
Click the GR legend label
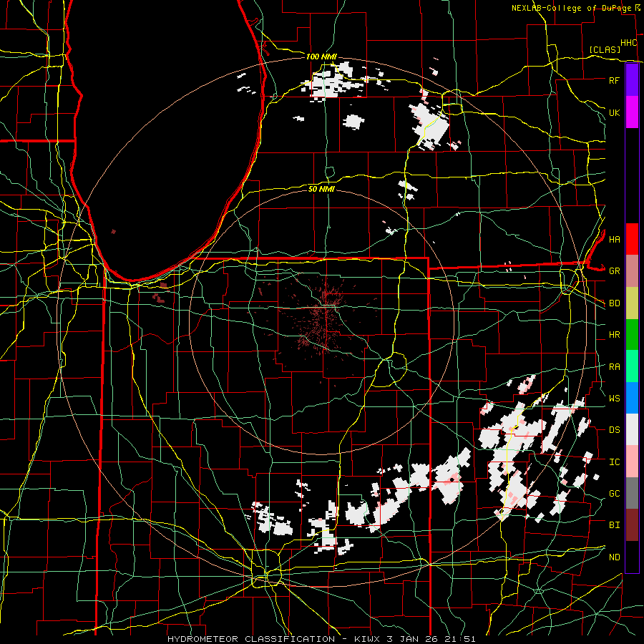tap(615, 271)
